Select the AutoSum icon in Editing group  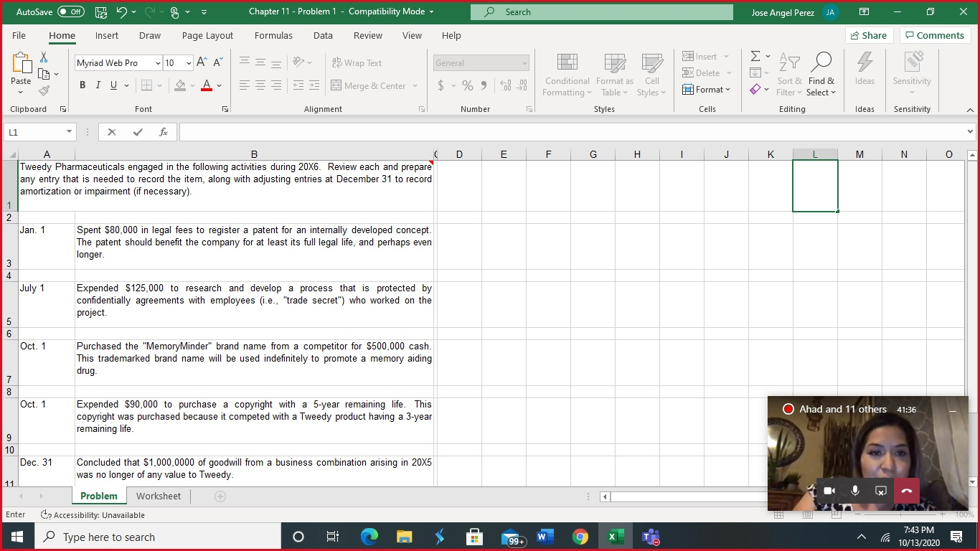755,55
